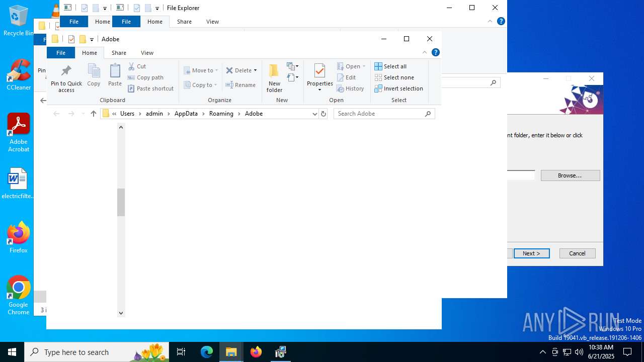The image size is (644, 362).
Task: Open Microsoft Edge from the taskbar
Action: coord(207,352)
